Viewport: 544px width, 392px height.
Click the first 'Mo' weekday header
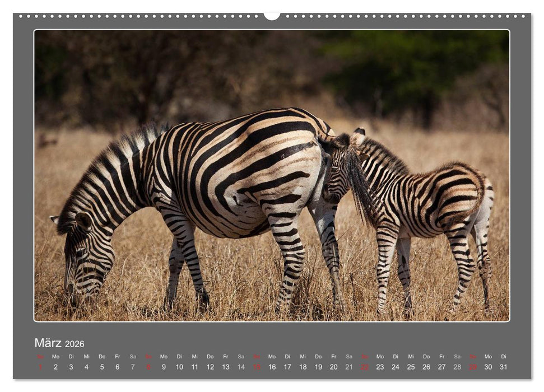click(x=55, y=357)
